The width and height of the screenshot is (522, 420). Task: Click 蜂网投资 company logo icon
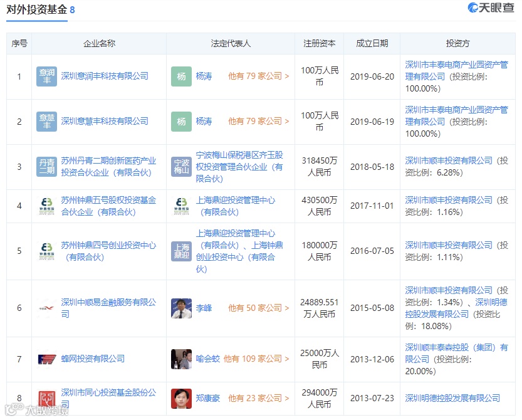pos(46,359)
